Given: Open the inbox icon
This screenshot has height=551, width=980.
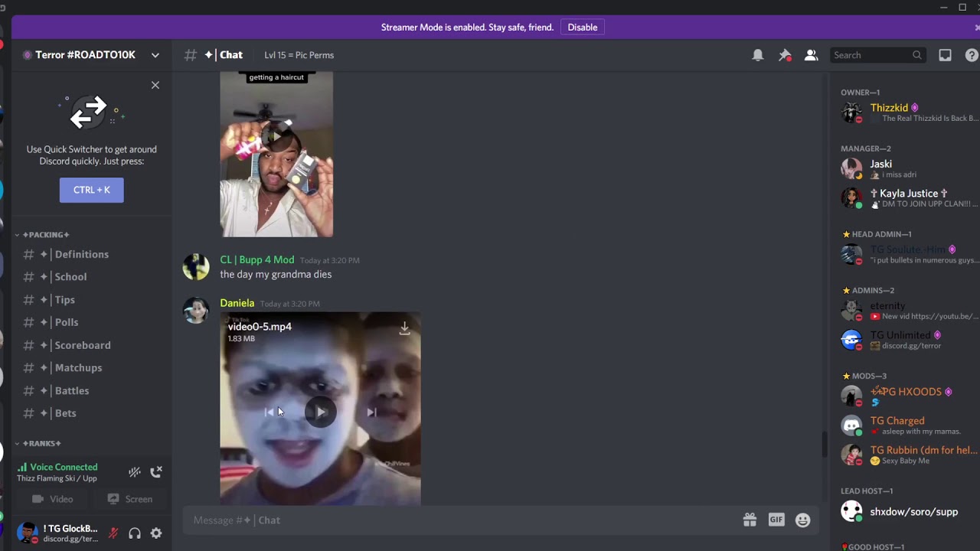Looking at the screenshot, I should point(946,55).
